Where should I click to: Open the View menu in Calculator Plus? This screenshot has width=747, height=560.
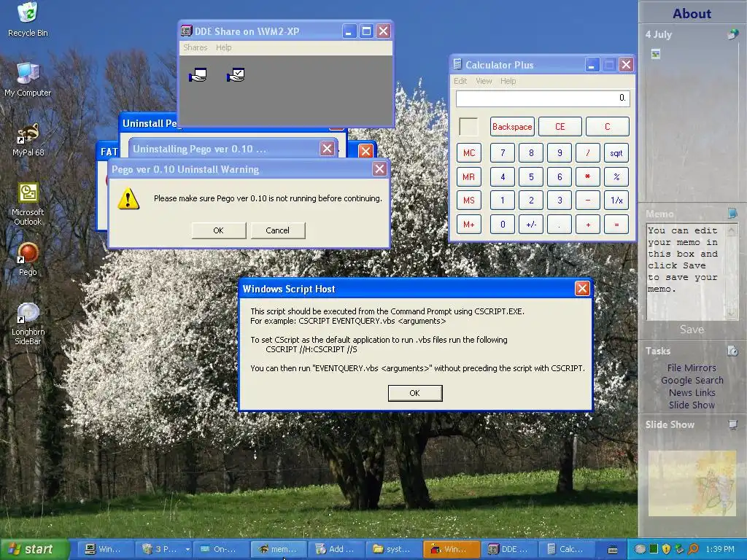[484, 81]
